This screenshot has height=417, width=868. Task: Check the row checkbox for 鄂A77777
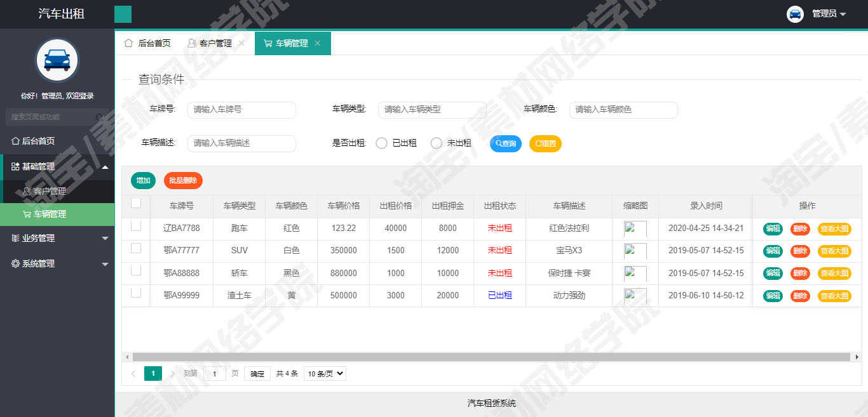click(x=136, y=248)
